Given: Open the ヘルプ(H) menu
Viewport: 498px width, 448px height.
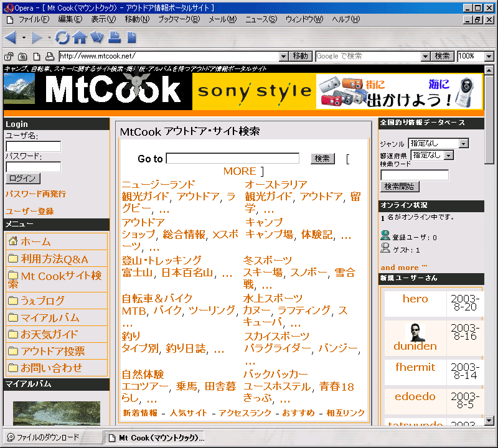Looking at the screenshot, I should [x=346, y=20].
